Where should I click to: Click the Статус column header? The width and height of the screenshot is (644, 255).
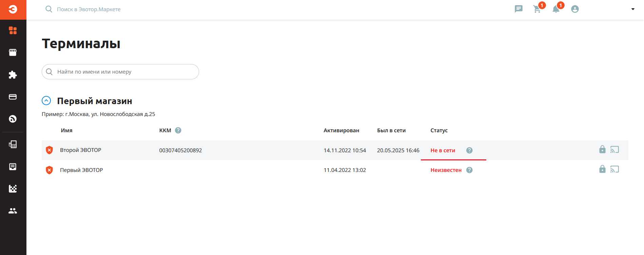(439, 130)
